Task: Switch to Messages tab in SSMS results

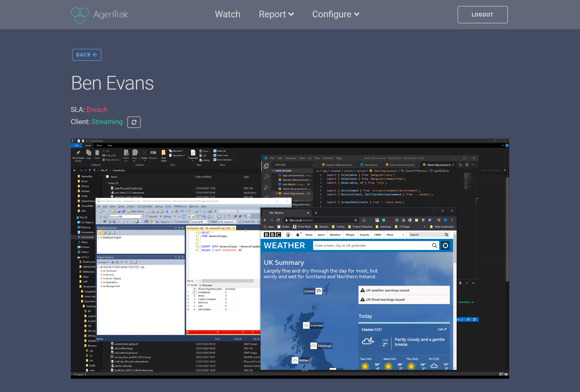Action: (206, 285)
